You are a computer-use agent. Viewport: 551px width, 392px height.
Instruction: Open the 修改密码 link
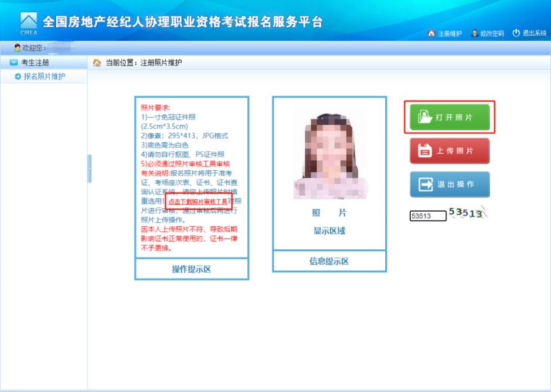[x=492, y=33]
